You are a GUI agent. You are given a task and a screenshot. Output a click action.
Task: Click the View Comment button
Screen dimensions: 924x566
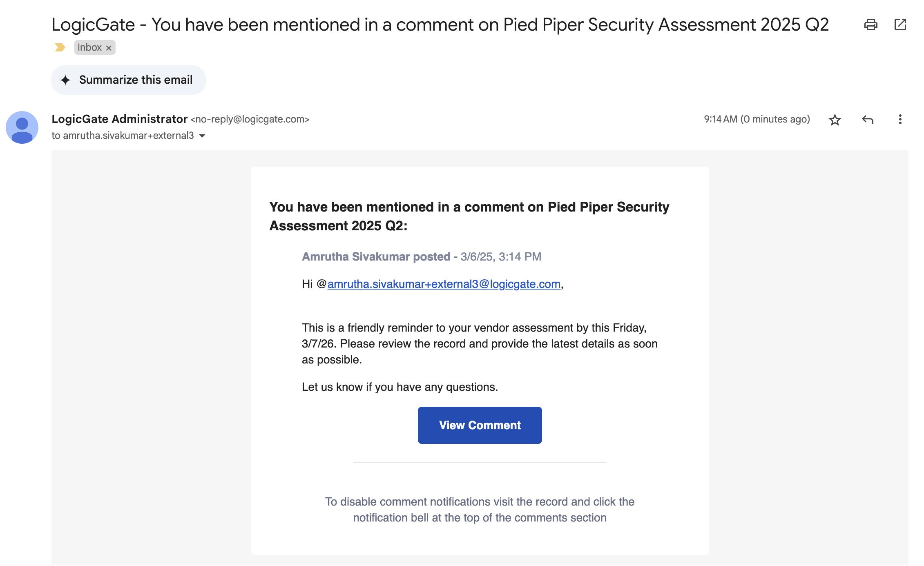coord(480,425)
